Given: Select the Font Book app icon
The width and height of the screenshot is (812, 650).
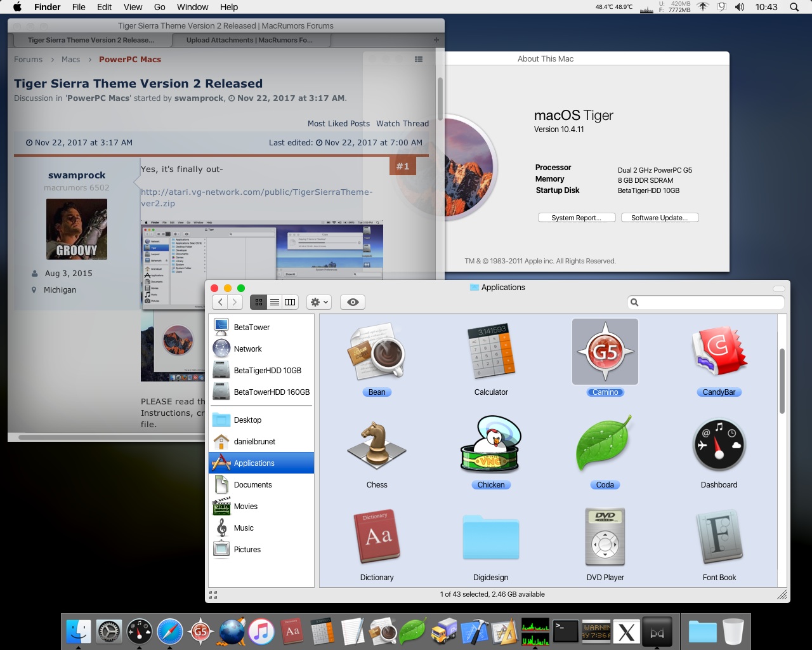Looking at the screenshot, I should tap(719, 537).
